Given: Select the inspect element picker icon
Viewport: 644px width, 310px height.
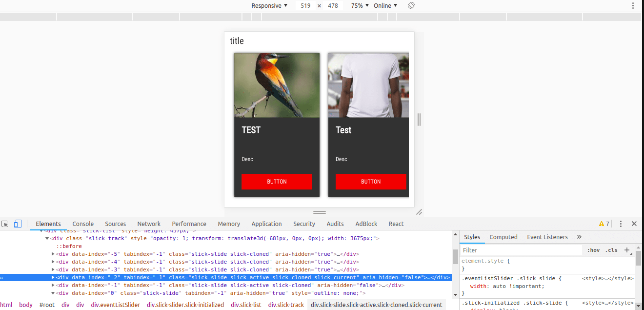Looking at the screenshot, I should coord(5,223).
